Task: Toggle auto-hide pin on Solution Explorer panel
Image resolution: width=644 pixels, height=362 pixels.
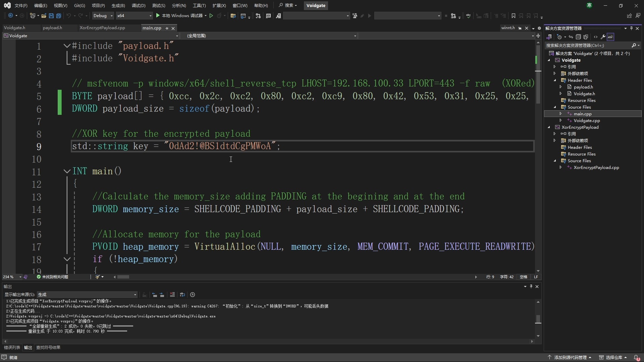Action: pos(631,28)
